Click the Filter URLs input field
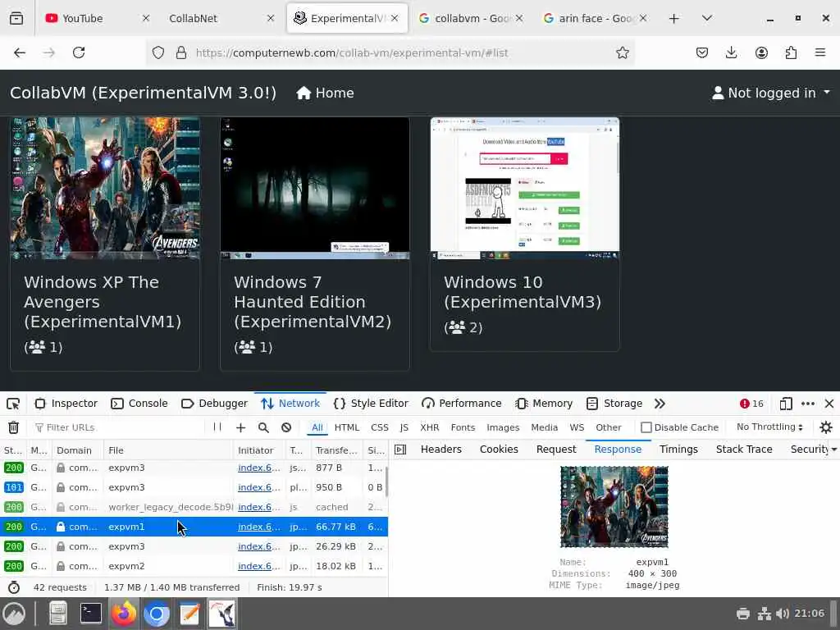The height and width of the screenshot is (630, 840). [x=118, y=427]
